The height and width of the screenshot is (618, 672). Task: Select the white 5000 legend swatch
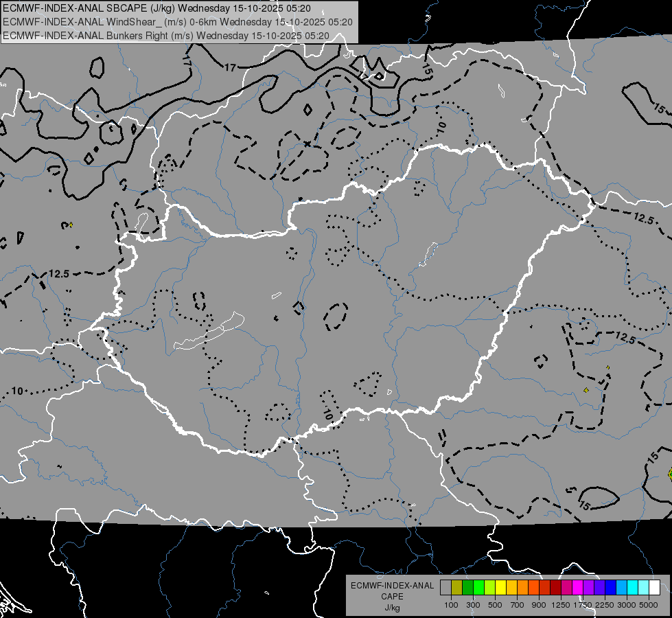(x=654, y=588)
